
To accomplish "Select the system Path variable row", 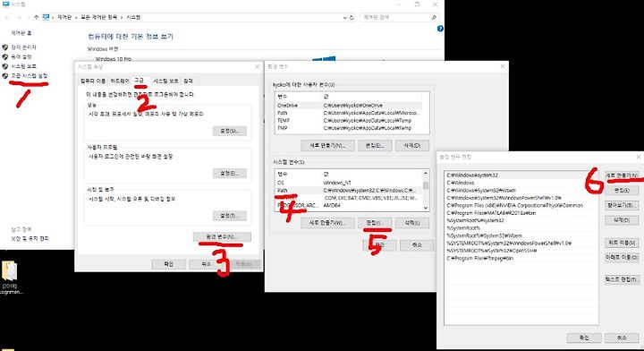I will [x=349, y=191].
